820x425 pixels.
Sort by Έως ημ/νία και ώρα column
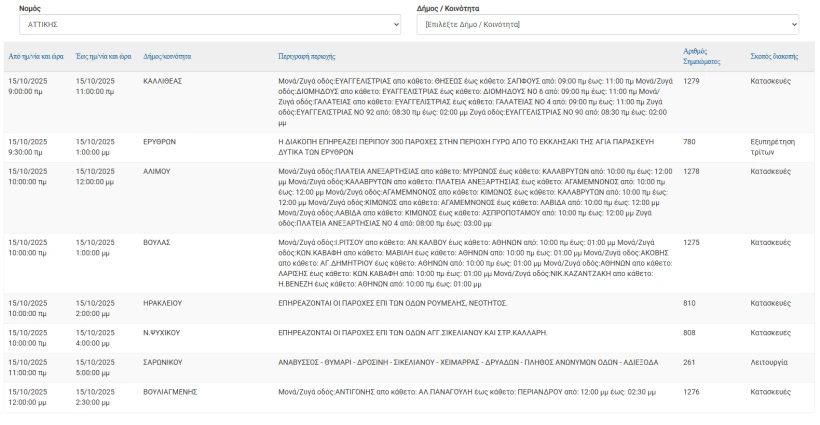point(104,56)
